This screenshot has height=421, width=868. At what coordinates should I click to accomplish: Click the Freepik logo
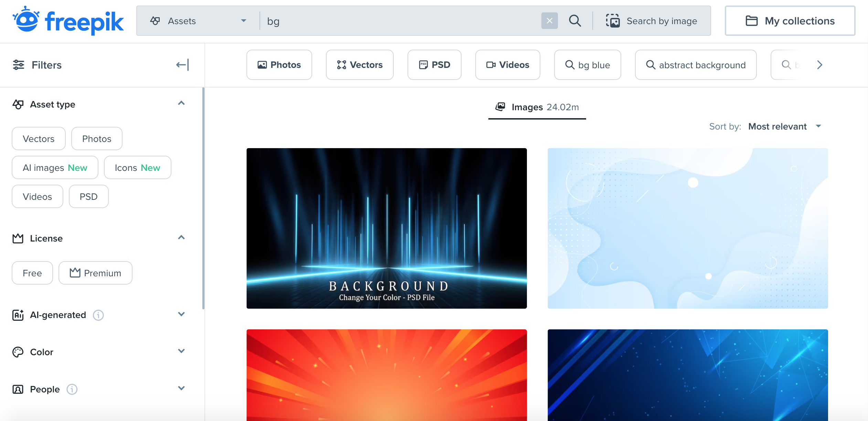coord(68,21)
